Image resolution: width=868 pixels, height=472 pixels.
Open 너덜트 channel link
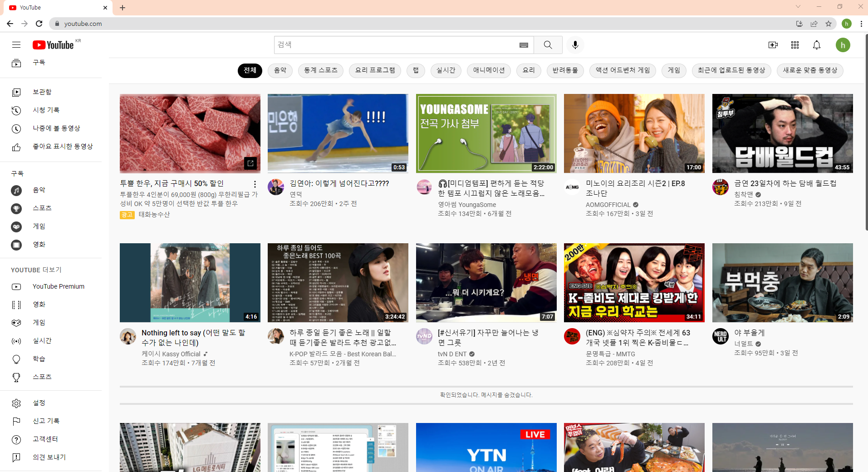744,344
